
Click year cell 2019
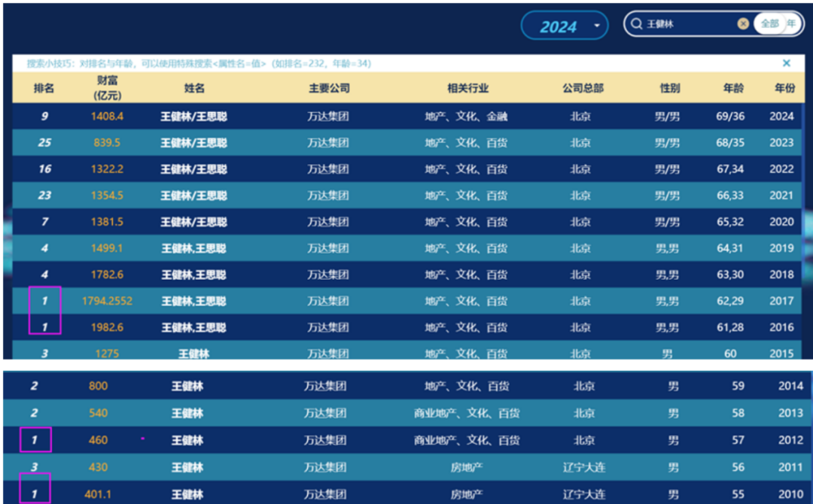(x=781, y=248)
